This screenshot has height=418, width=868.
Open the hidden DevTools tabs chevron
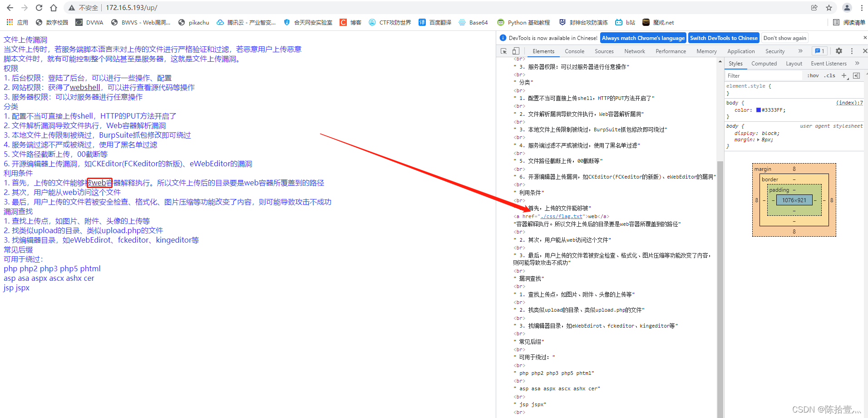[x=801, y=51]
